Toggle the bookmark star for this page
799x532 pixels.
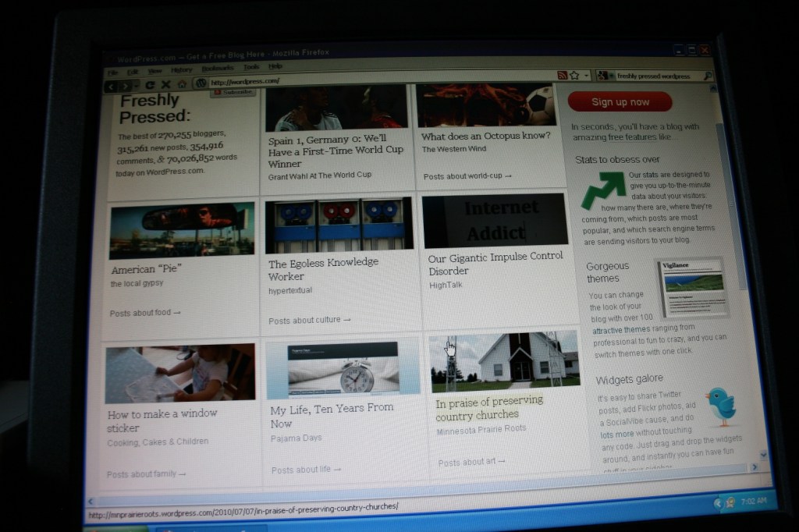[575, 75]
